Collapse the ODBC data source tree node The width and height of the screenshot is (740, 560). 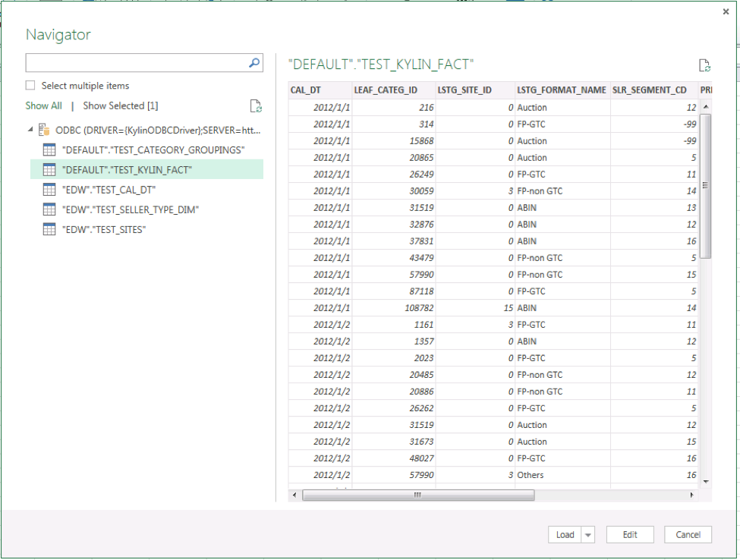click(x=31, y=130)
